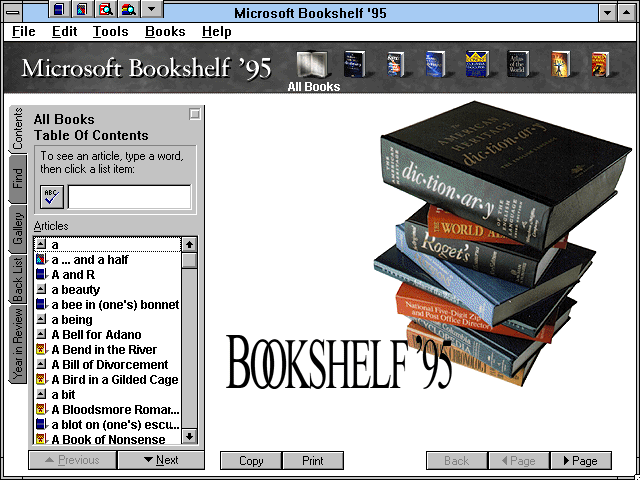The height and width of the screenshot is (480, 640).
Task: Open the Dictionary of Quotations book icon
Action: pyautogui.click(x=435, y=64)
